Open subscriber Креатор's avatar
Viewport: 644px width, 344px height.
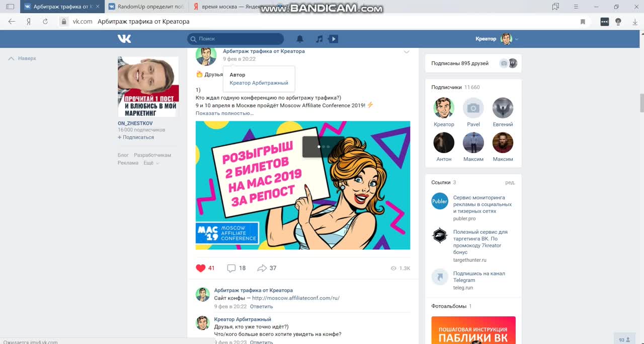(444, 108)
